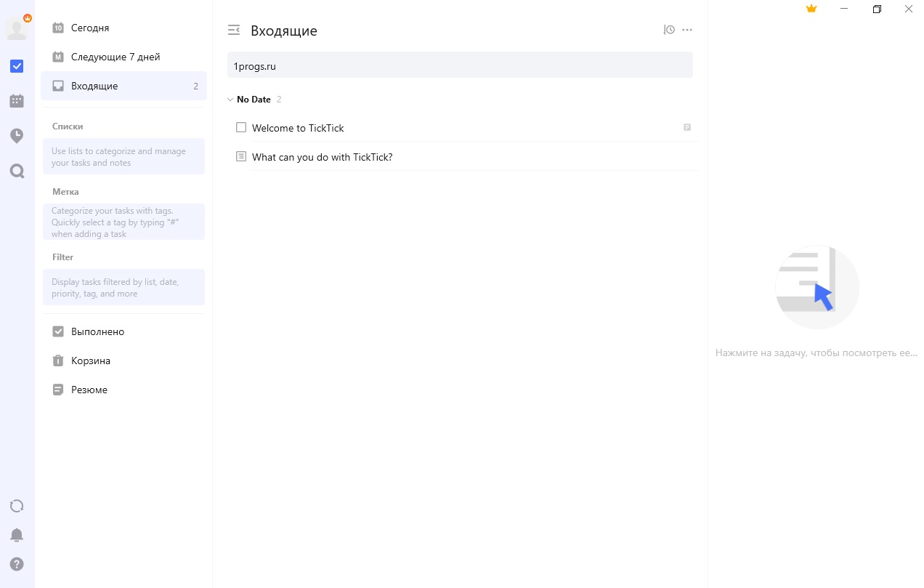The width and height of the screenshot is (924, 588).
Task: Select Сегодня in the sidebar
Action: [x=90, y=28]
